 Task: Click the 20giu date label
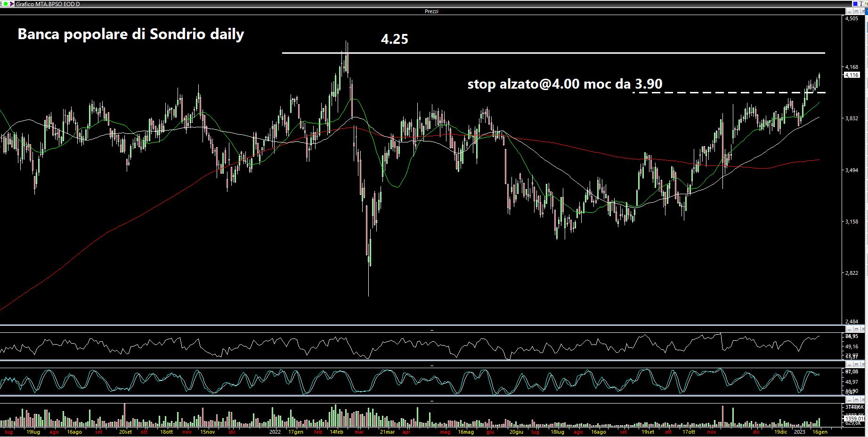[x=516, y=432]
